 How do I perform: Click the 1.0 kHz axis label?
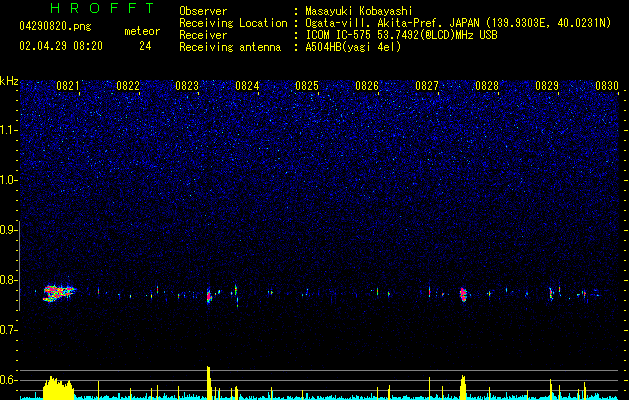[8, 180]
